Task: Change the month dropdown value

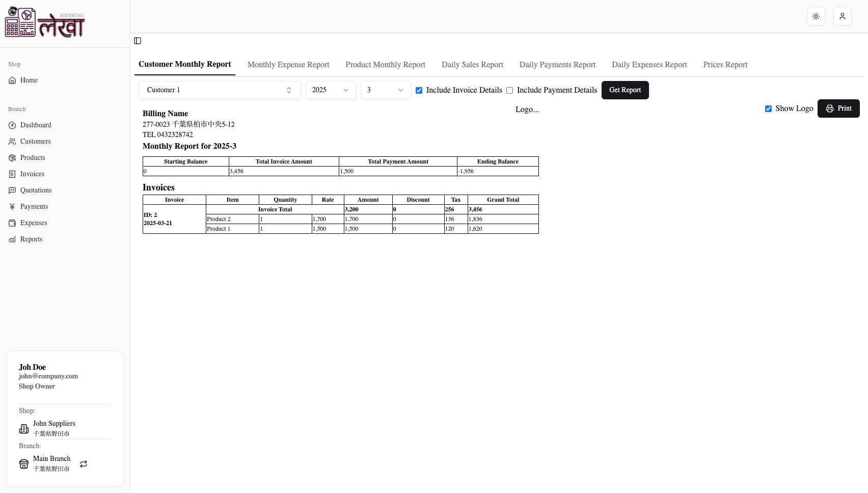Action: pos(386,90)
